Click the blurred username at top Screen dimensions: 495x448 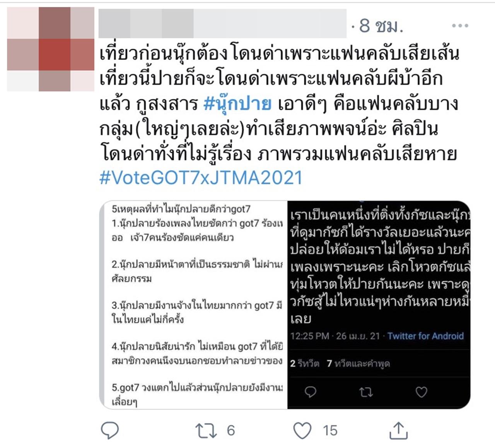click(222, 23)
